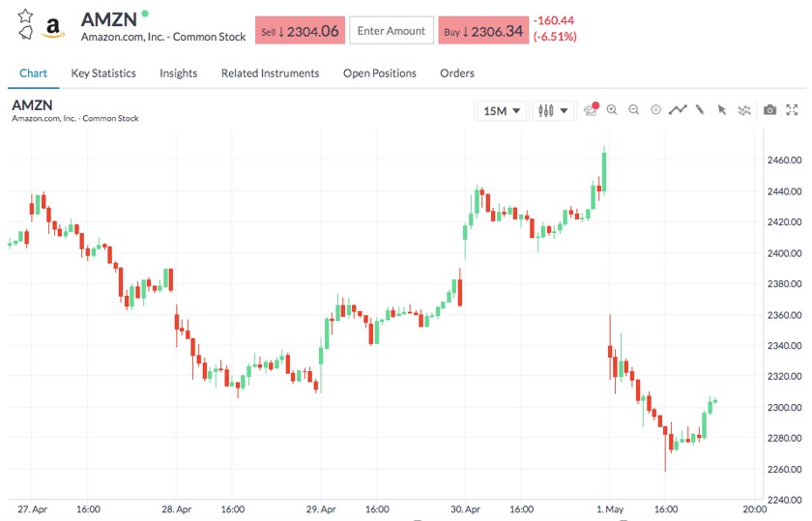Click the (-6.51%) percentage change text

555,37
